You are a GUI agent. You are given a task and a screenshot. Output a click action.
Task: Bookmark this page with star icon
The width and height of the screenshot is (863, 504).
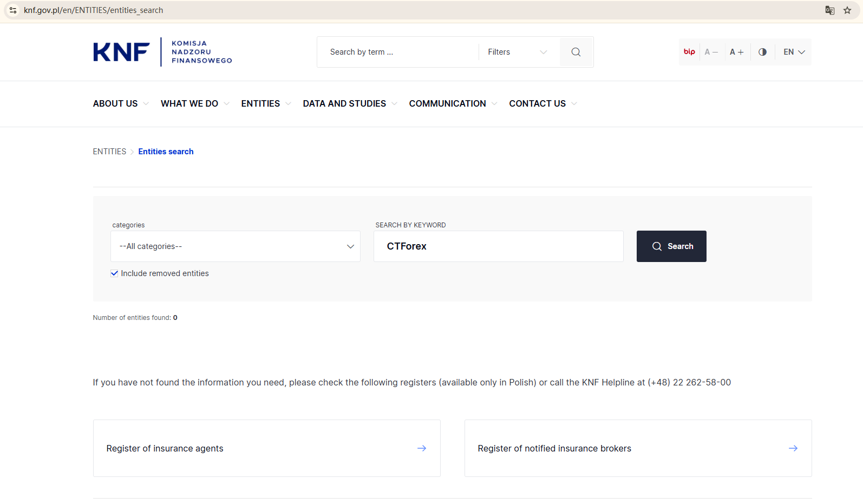(x=847, y=10)
